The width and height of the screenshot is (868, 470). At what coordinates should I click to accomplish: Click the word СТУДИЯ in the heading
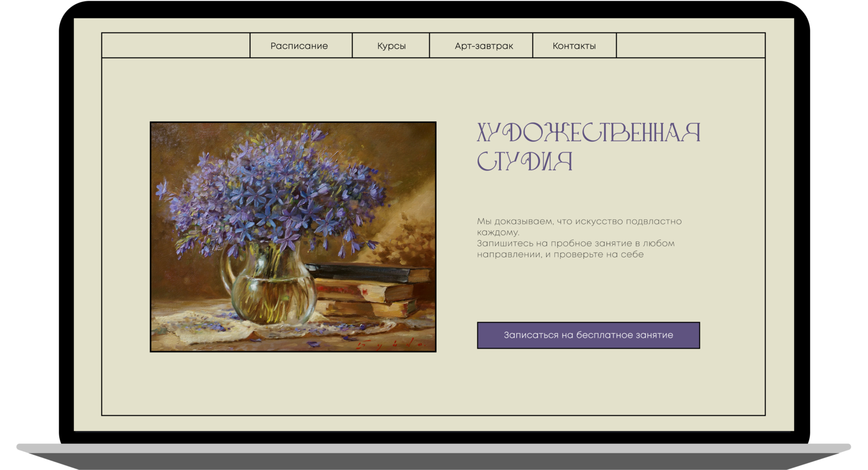(x=524, y=162)
